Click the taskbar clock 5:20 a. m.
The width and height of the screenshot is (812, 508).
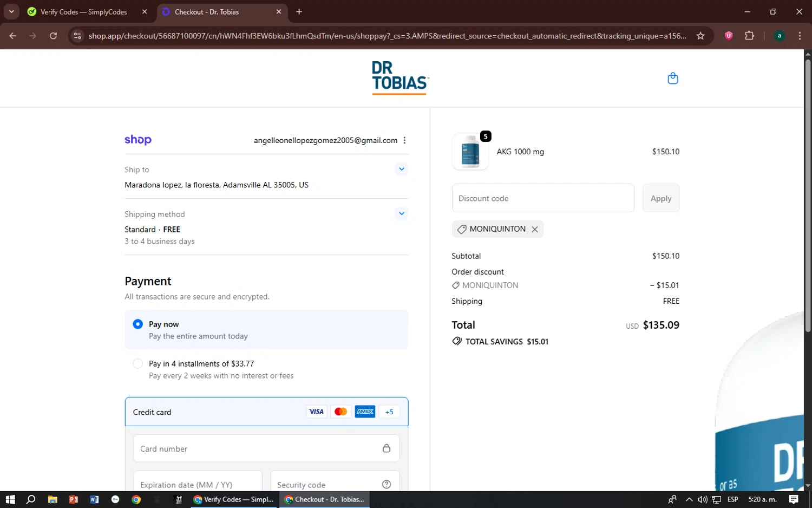[x=762, y=499]
